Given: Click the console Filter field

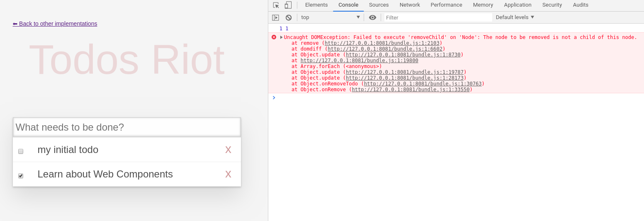Looking at the screenshot, I should (x=438, y=17).
